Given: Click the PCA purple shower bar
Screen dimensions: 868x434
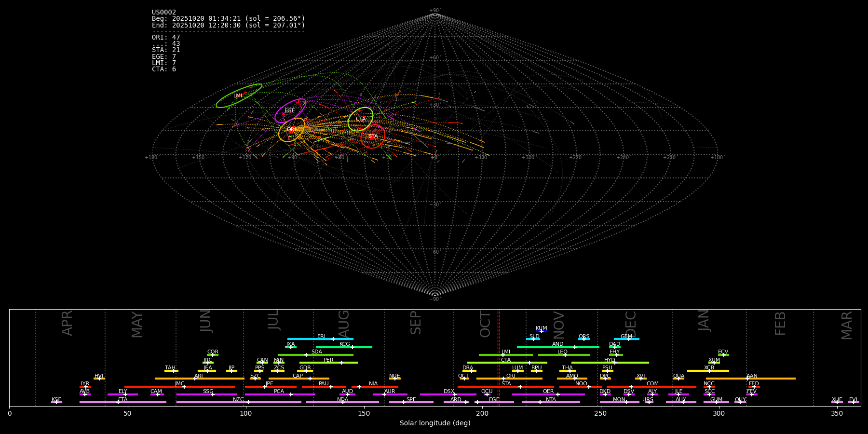Looking at the screenshot, I should [x=280, y=394].
